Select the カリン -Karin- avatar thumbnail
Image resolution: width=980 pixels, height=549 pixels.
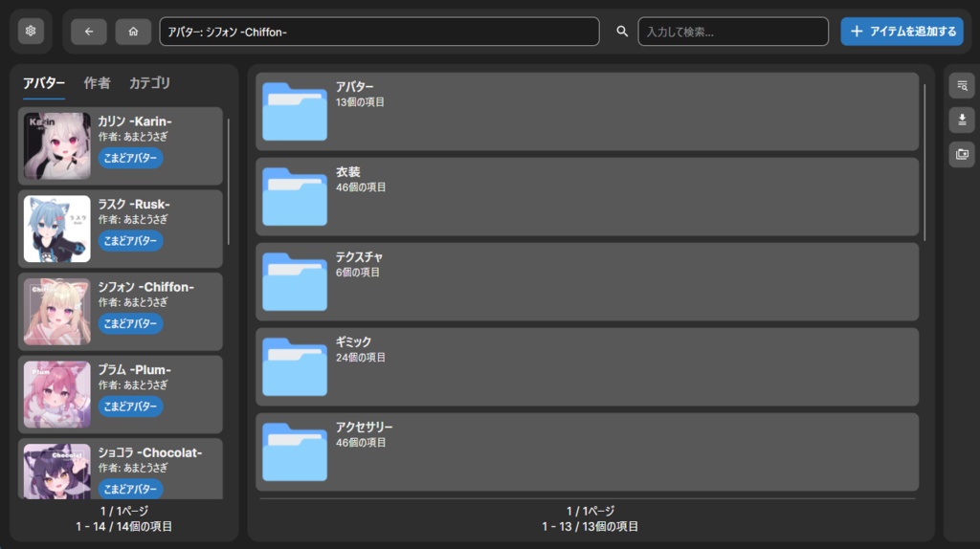point(56,146)
